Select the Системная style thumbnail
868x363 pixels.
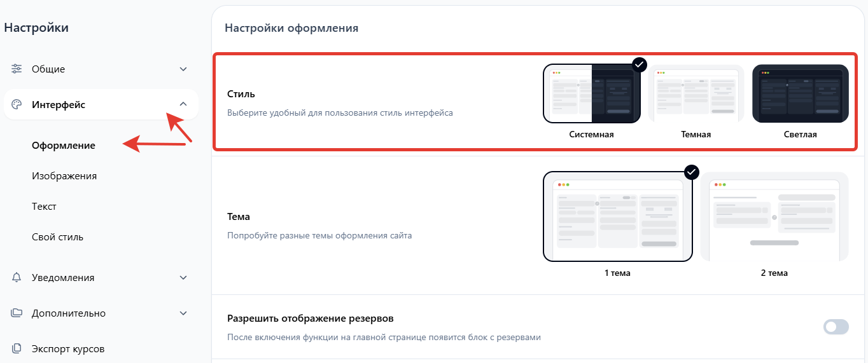592,93
